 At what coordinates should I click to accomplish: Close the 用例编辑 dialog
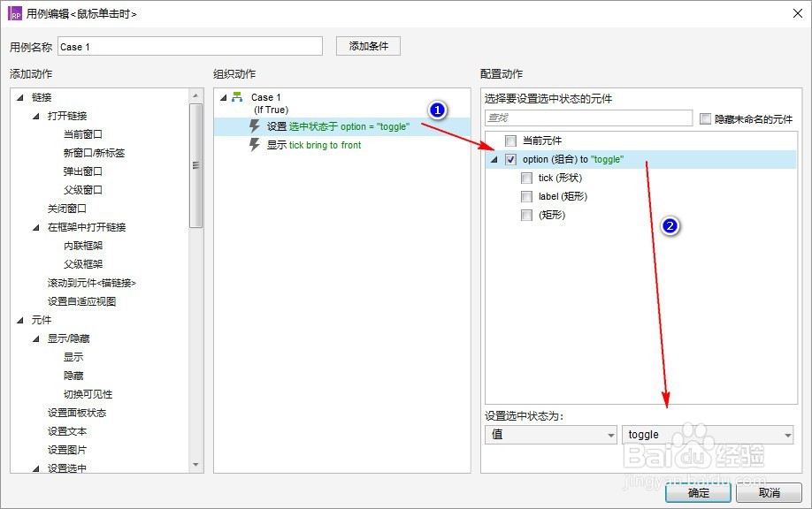[798, 13]
